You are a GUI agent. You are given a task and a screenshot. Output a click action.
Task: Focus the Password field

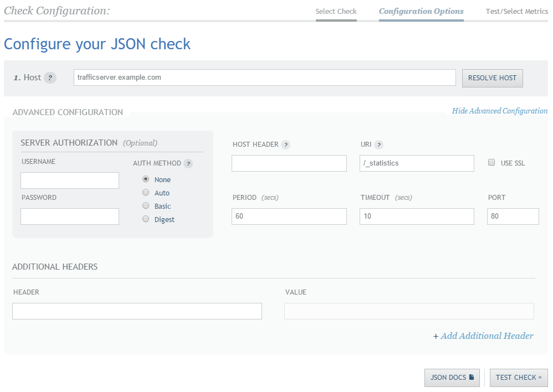point(69,216)
